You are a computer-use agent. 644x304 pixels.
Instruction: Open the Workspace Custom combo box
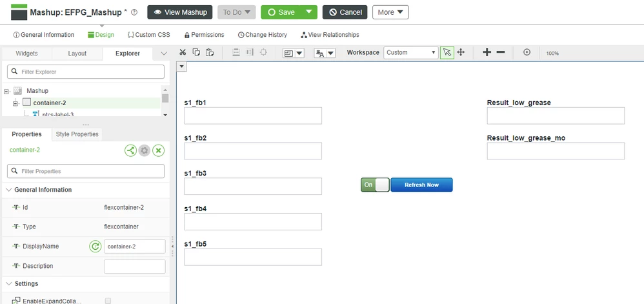pos(411,52)
